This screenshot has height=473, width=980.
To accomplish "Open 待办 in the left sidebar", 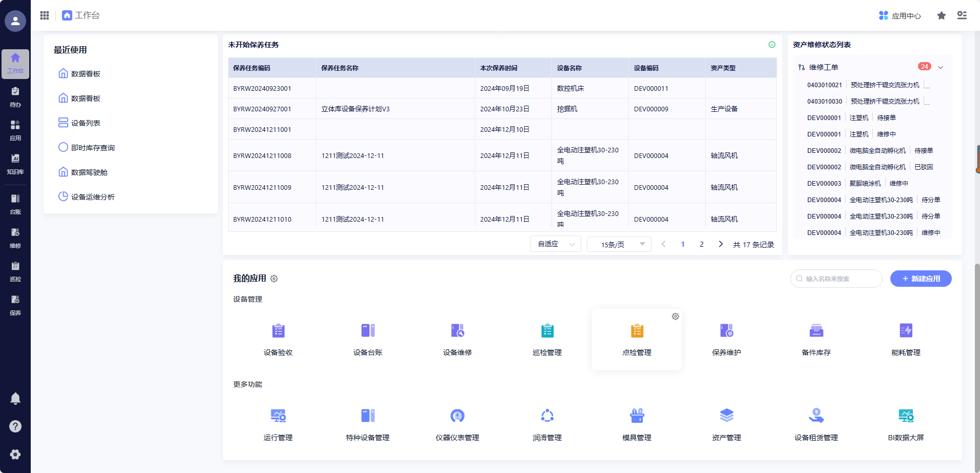I will 15,96.
